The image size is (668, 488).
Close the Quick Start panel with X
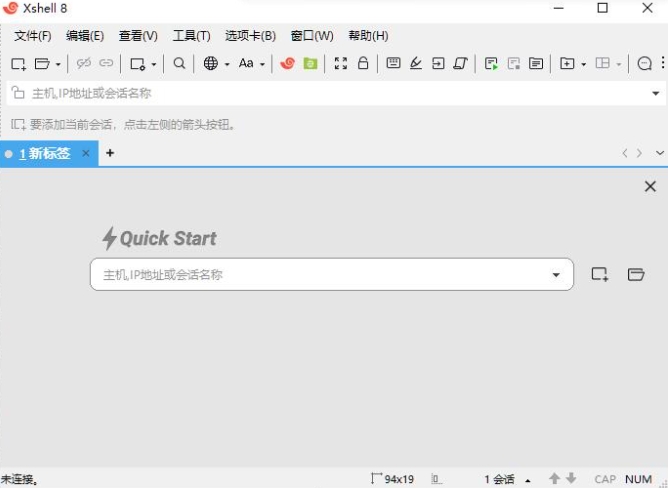tap(650, 187)
